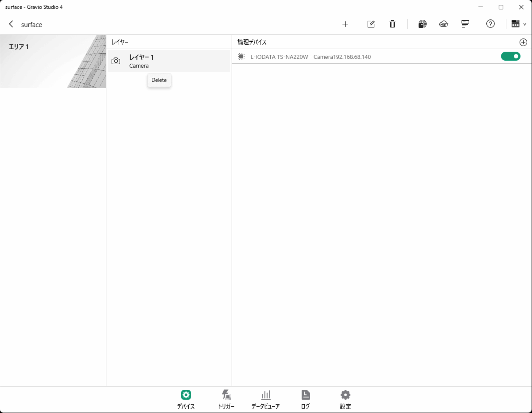Open the ログ tab
This screenshot has width=532, height=413.
(305, 400)
